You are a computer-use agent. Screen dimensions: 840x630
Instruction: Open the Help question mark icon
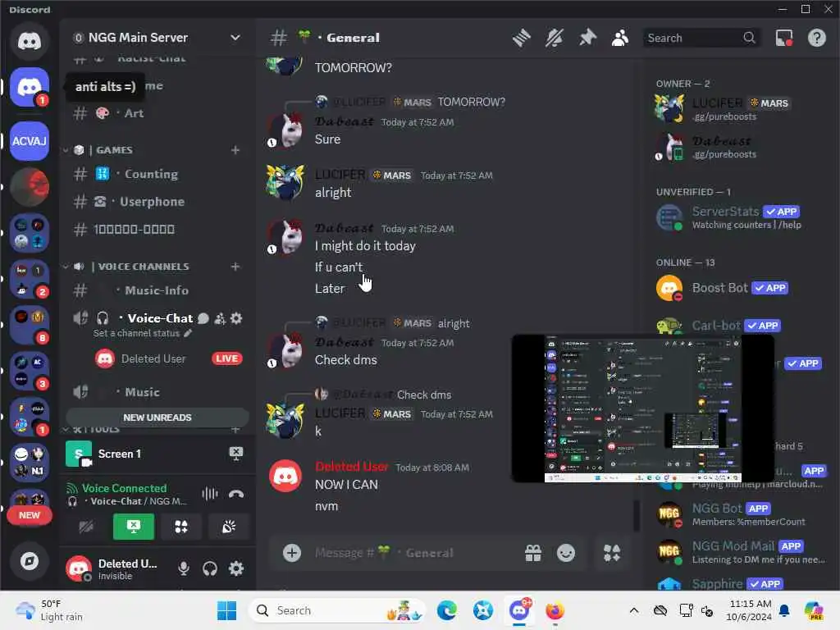click(817, 38)
